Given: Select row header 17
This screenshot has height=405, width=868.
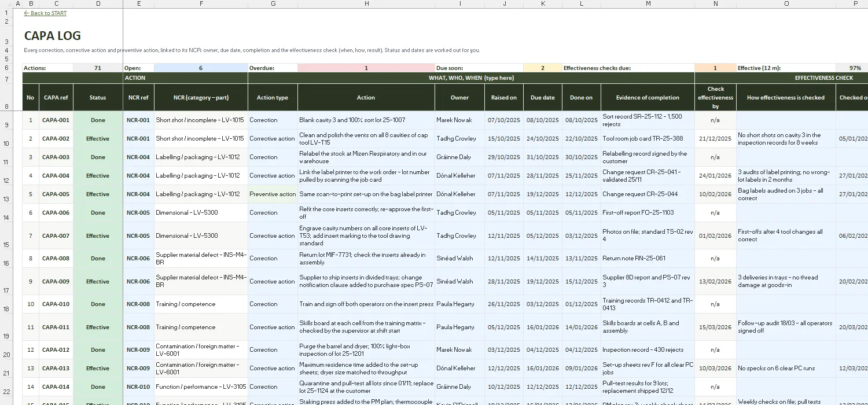Looking at the screenshot, I should coord(6,281).
